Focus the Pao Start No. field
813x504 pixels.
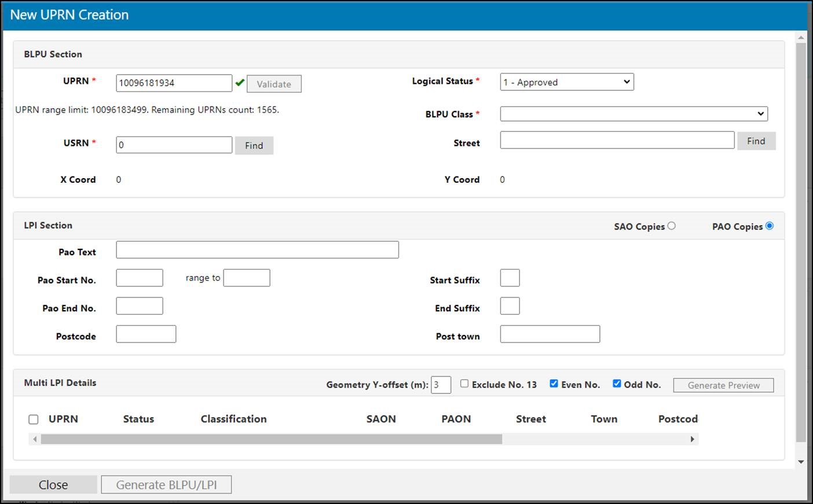coord(140,278)
